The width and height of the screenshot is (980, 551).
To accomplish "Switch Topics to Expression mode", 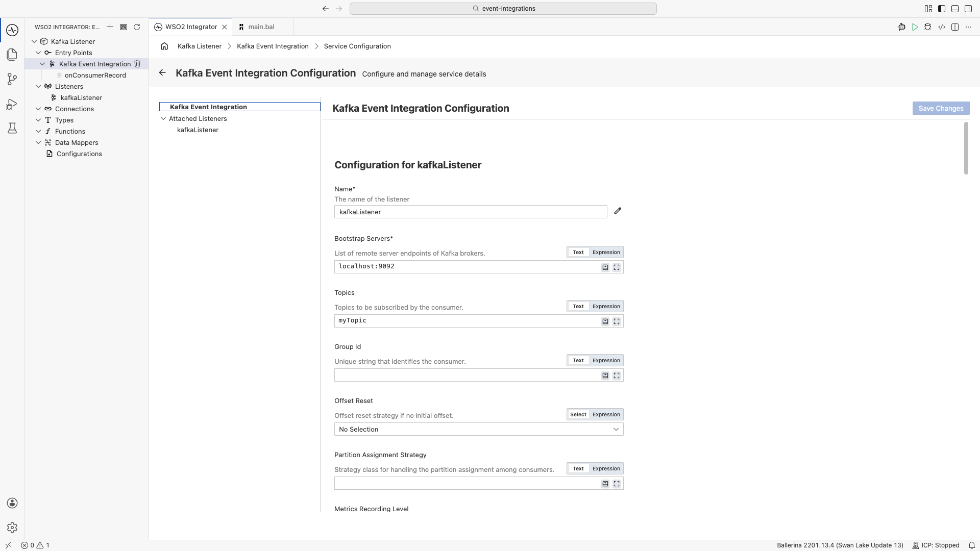I will (x=606, y=306).
